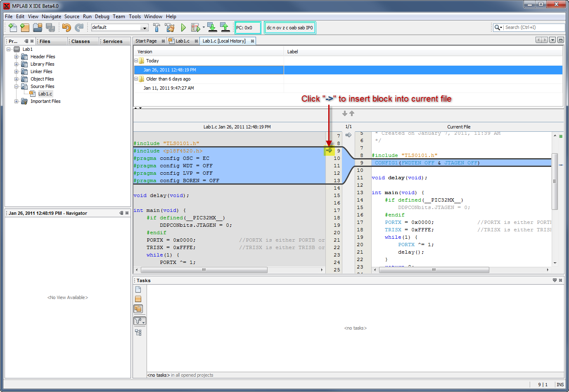Screen dimensions: 569x392
Task: Run the project with green play icon
Action: (183, 28)
